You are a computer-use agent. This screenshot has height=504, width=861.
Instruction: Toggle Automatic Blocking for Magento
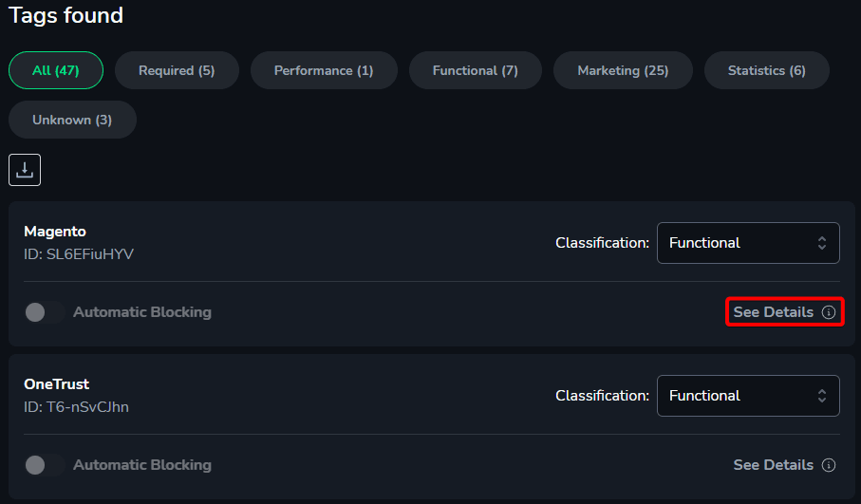pyautogui.click(x=45, y=312)
